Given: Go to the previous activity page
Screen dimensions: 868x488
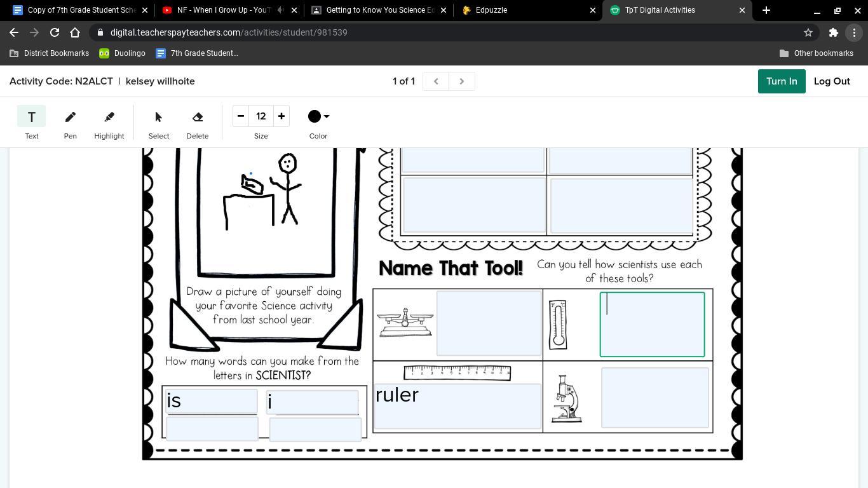Looking at the screenshot, I should coord(436,81).
